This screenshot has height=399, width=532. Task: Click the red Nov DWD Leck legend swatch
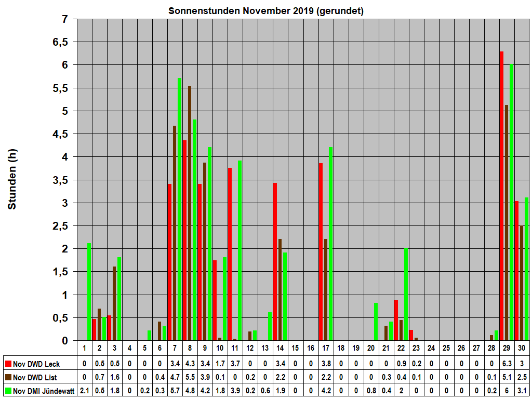[x=8, y=364]
